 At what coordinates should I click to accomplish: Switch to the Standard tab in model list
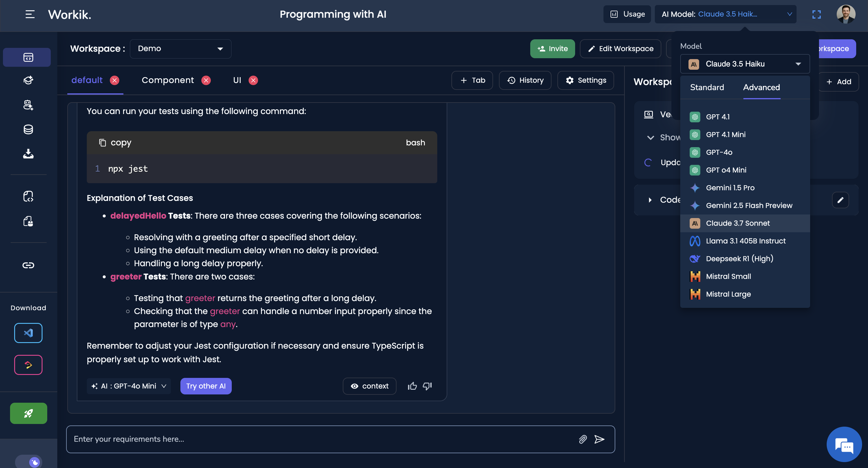[x=707, y=87]
